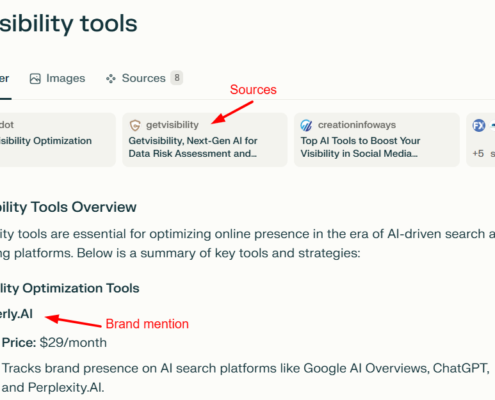Click the Sources count badge showing 8
The height and width of the screenshot is (400, 495).
(x=177, y=78)
